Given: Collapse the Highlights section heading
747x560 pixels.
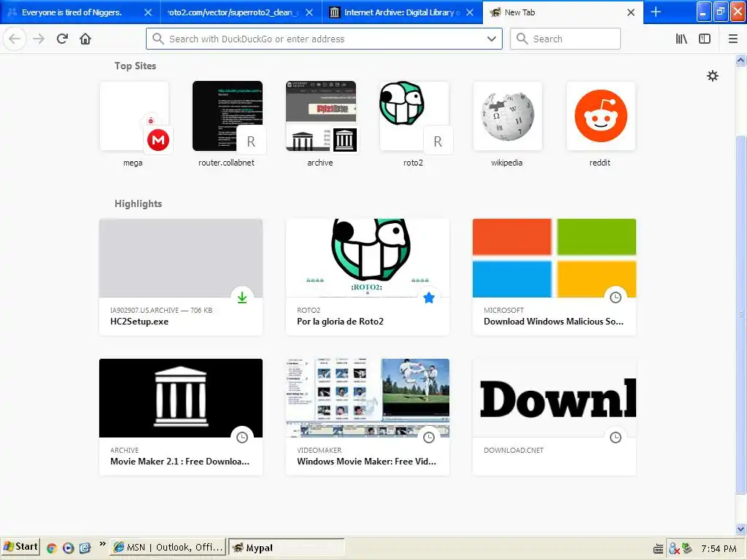Looking at the screenshot, I should (x=138, y=204).
